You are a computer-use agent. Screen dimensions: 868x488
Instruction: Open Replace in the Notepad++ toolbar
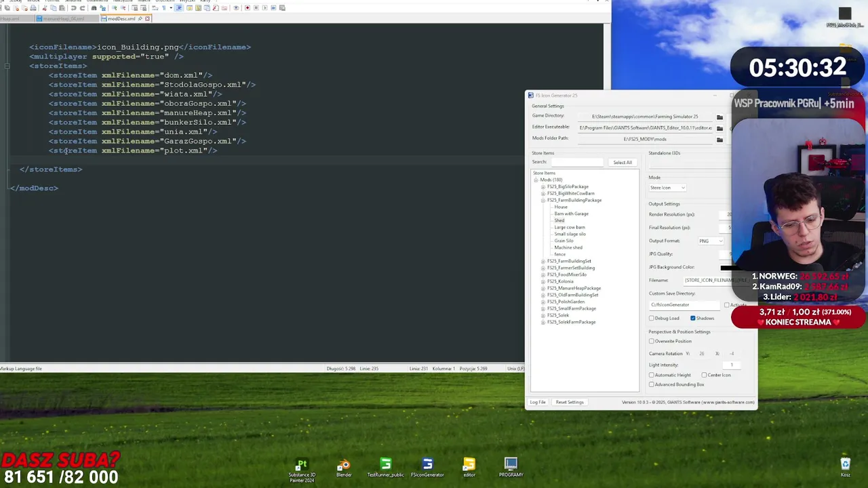tap(102, 8)
